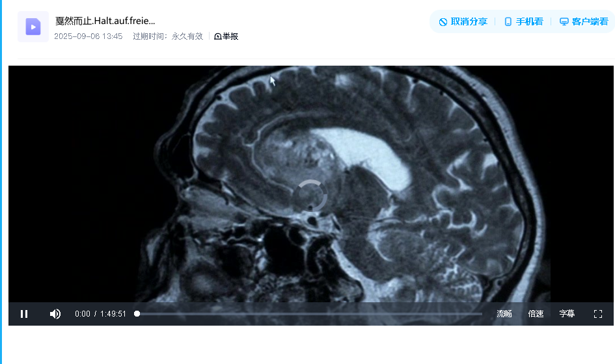Click the video title 戛然而止.Halt.auf.freie...
The width and height of the screenshot is (615, 364).
[x=105, y=21]
